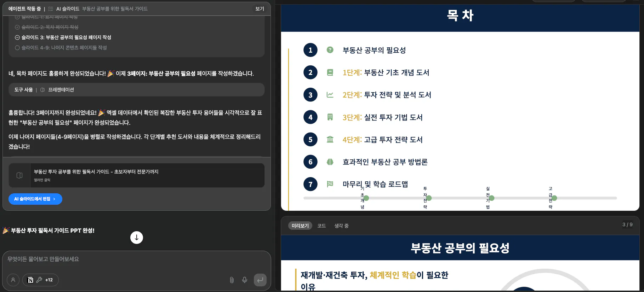The width and height of the screenshot is (644, 292).
Task: Click the book icon beside 1단계 부동산 기초 개념 도서
Action: tap(330, 72)
